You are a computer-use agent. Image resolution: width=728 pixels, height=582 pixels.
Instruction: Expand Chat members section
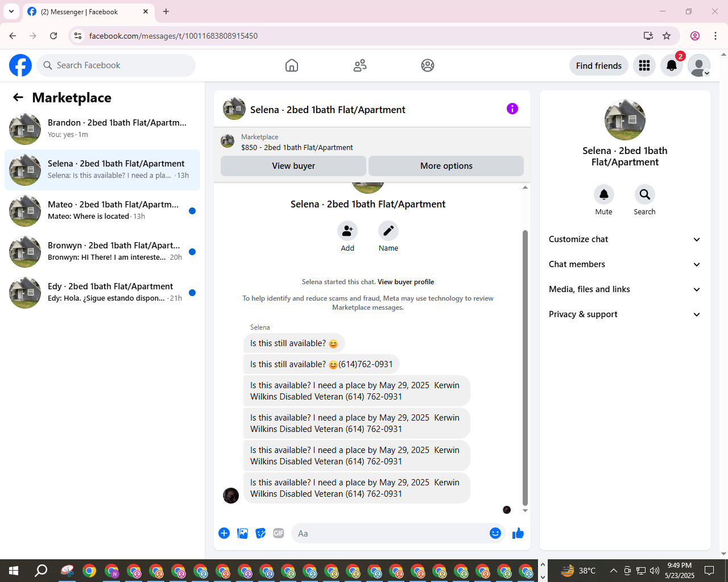pos(624,264)
